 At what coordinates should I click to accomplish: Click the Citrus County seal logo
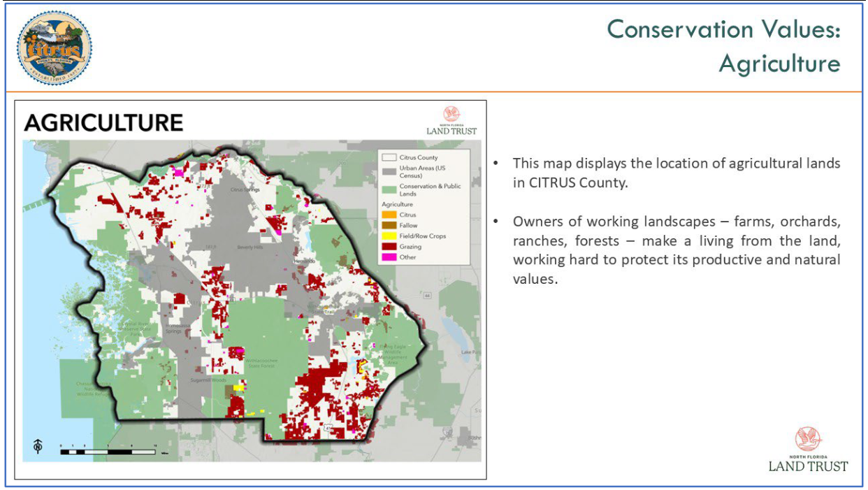[54, 48]
